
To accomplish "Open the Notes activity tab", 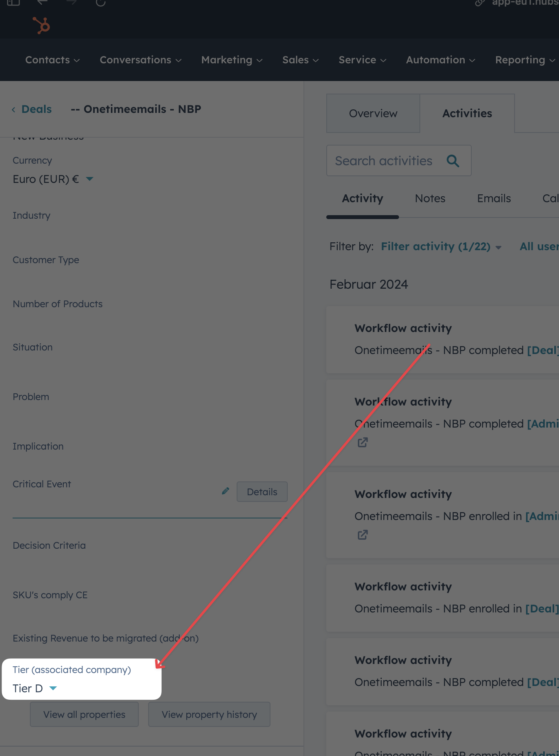I will tap(430, 198).
